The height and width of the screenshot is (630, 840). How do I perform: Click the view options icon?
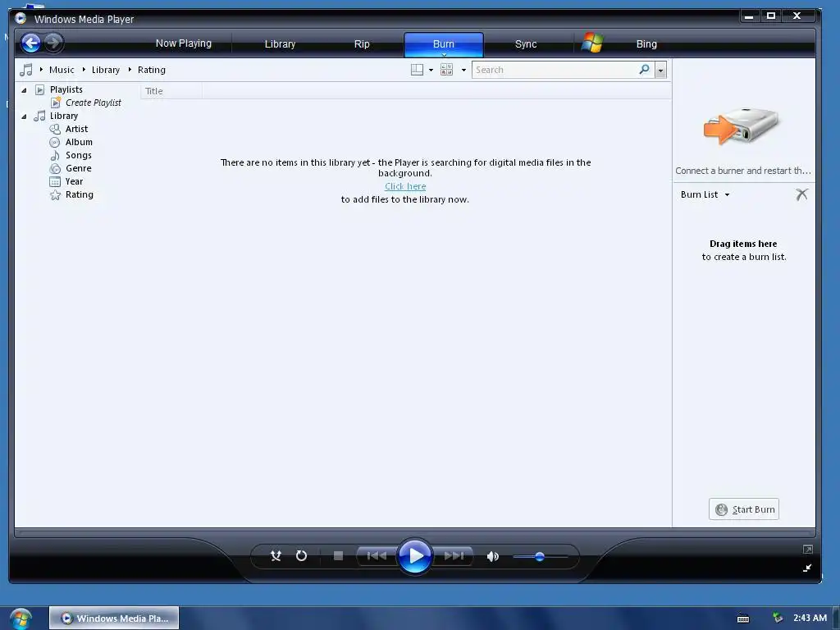point(447,70)
